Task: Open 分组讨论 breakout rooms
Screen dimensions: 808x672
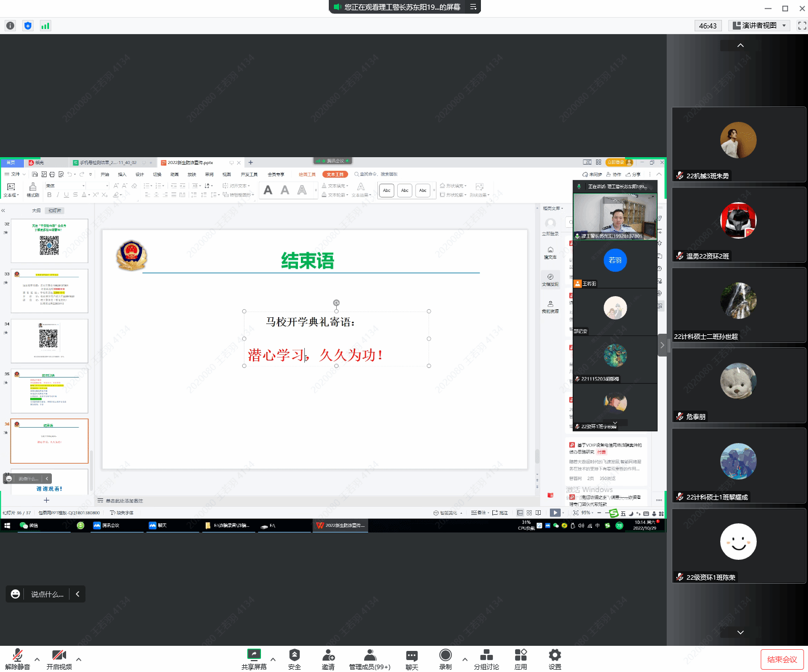Action: click(x=486, y=659)
